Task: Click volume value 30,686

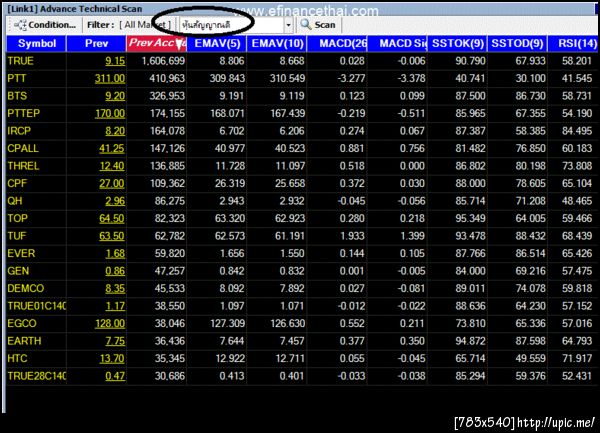Action: (170, 376)
